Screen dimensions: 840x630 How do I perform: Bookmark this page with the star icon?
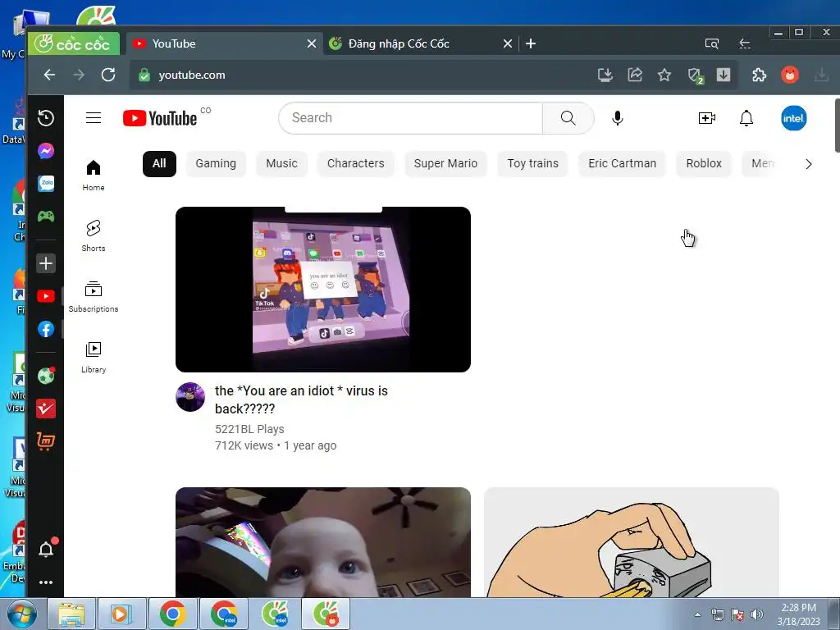coord(664,75)
